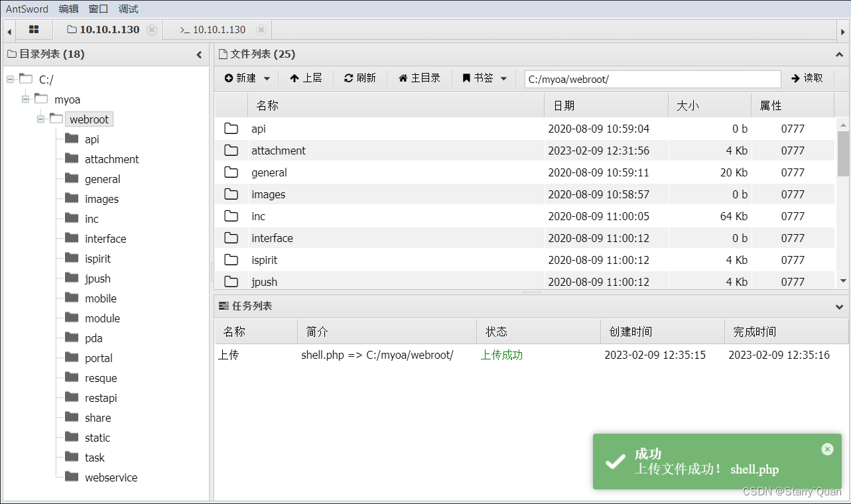Select task folder in directory tree
Image resolution: width=851 pixels, height=504 pixels.
(x=94, y=458)
